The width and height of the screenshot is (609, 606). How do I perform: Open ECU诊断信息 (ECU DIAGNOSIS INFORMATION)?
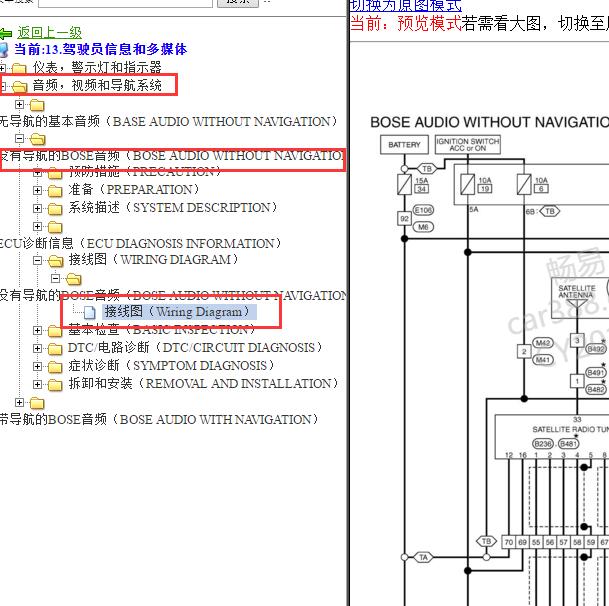(140, 244)
